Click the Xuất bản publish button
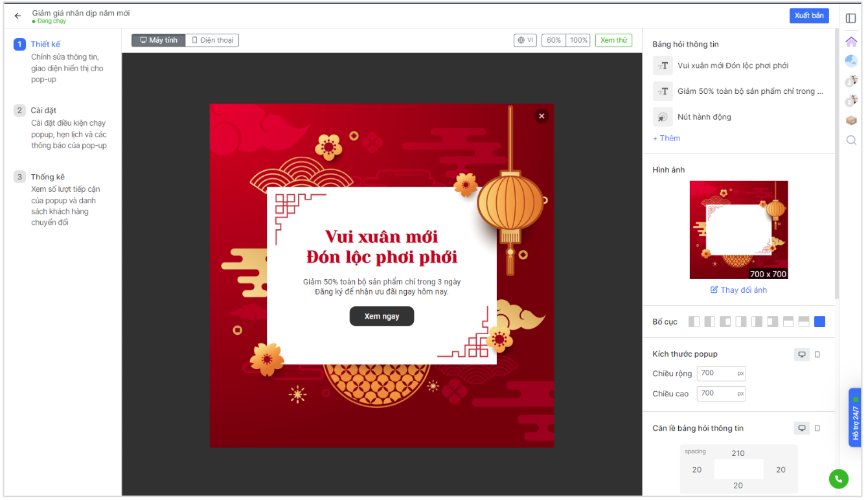Screen dimensions: 868x500 click(809, 16)
